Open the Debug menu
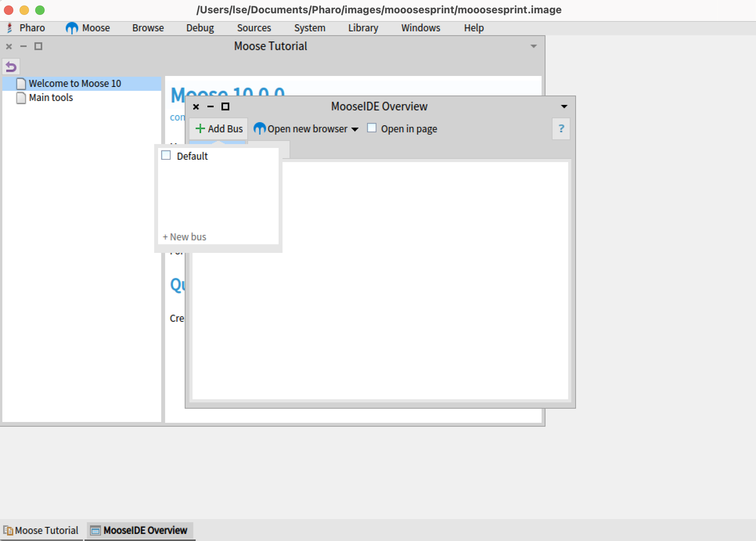Viewport: 756px width, 541px height. (x=200, y=28)
